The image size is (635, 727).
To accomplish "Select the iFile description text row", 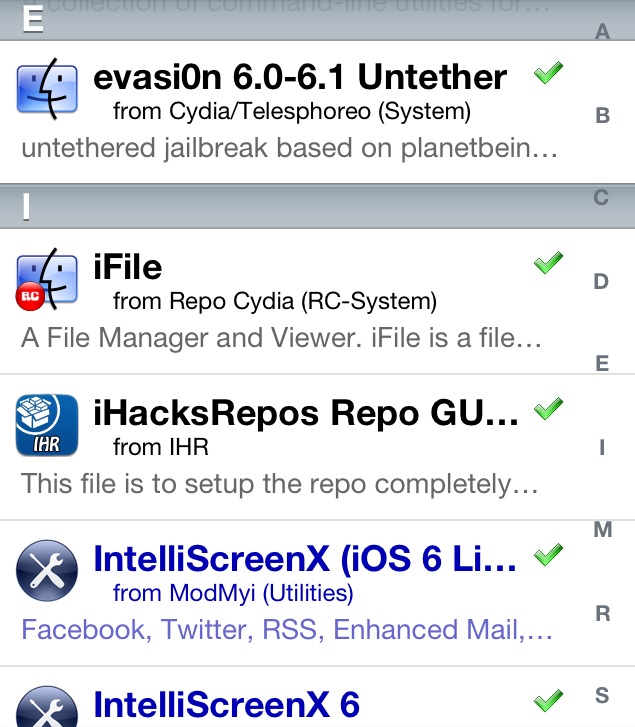I will [x=281, y=338].
